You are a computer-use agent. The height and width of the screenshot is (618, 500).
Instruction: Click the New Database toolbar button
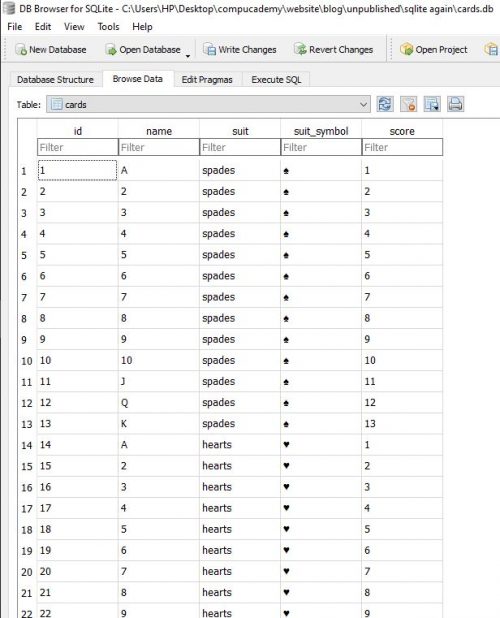[51, 50]
